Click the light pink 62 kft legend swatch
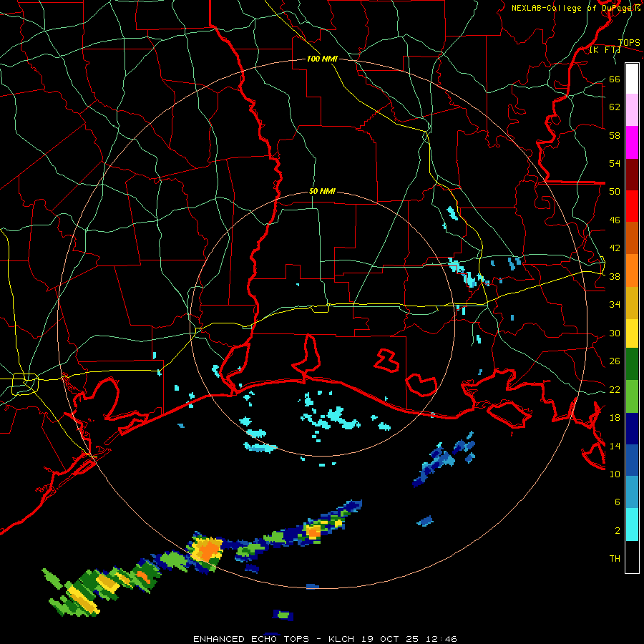The image size is (644, 644). click(632, 110)
